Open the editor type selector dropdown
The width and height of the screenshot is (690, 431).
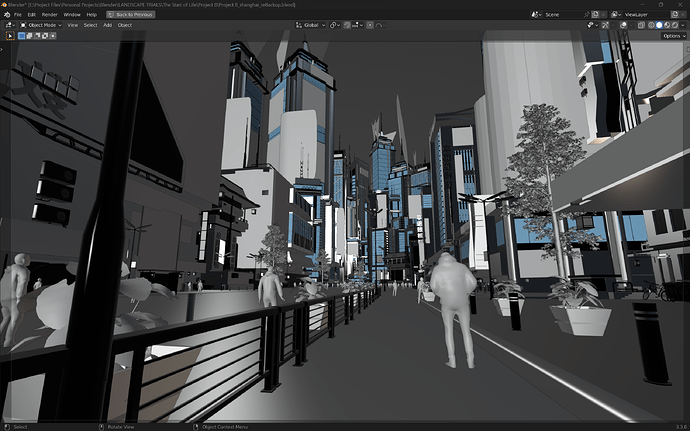10,25
